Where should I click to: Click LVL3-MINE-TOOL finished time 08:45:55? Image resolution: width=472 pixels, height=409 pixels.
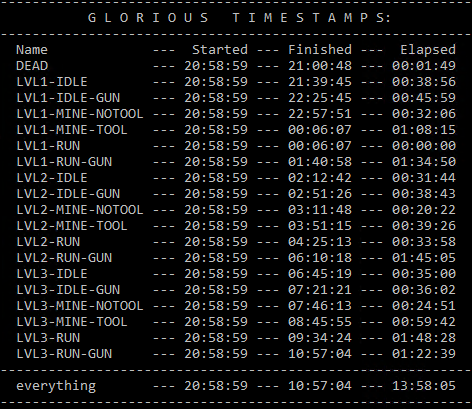(x=320, y=322)
